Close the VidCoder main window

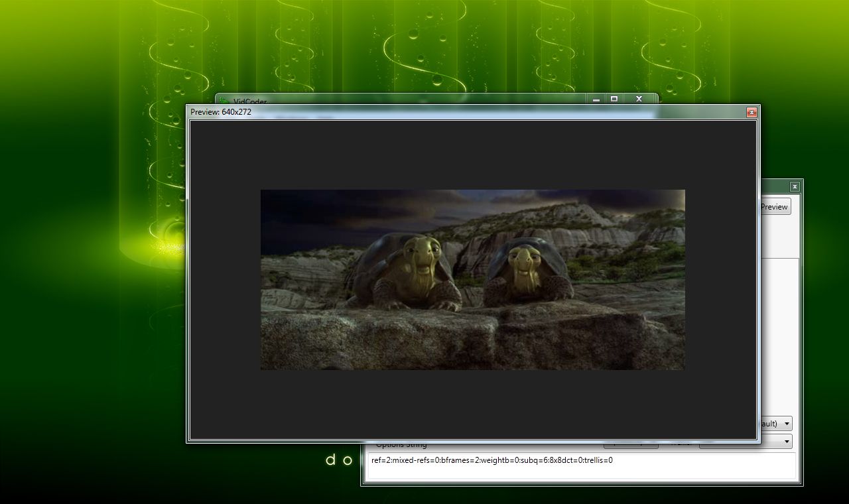click(x=639, y=99)
